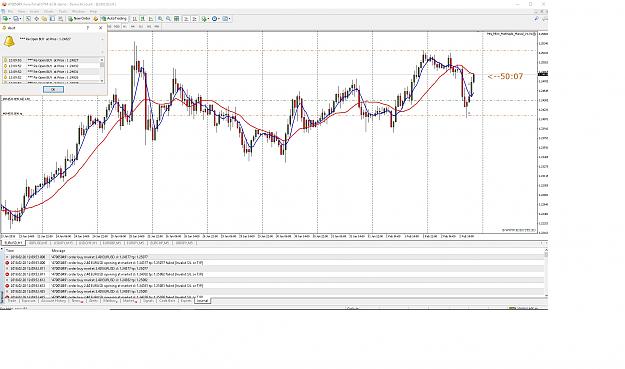Switch to the Market terminal tab
The width and height of the screenshot is (625, 369).
coord(130,301)
